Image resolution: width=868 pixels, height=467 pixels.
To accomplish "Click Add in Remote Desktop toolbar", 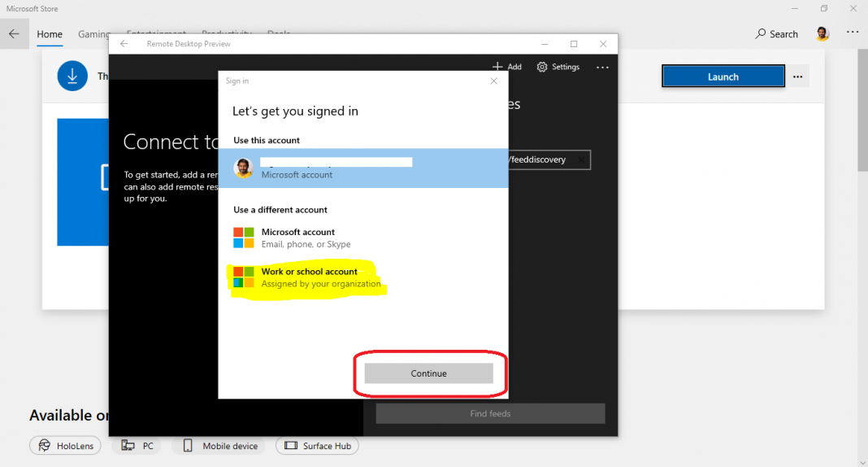I will coord(507,67).
